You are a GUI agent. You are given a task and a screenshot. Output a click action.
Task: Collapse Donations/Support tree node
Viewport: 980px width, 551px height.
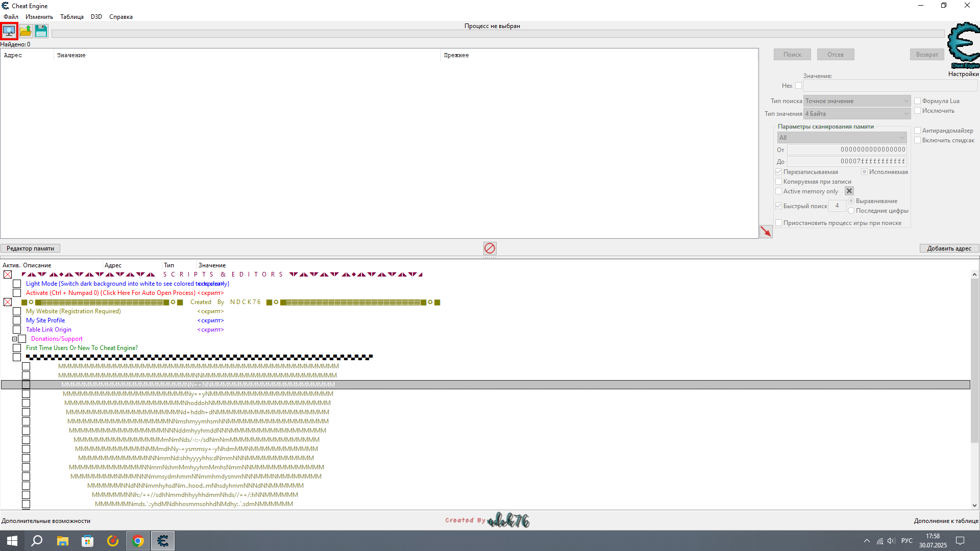pyautogui.click(x=14, y=339)
